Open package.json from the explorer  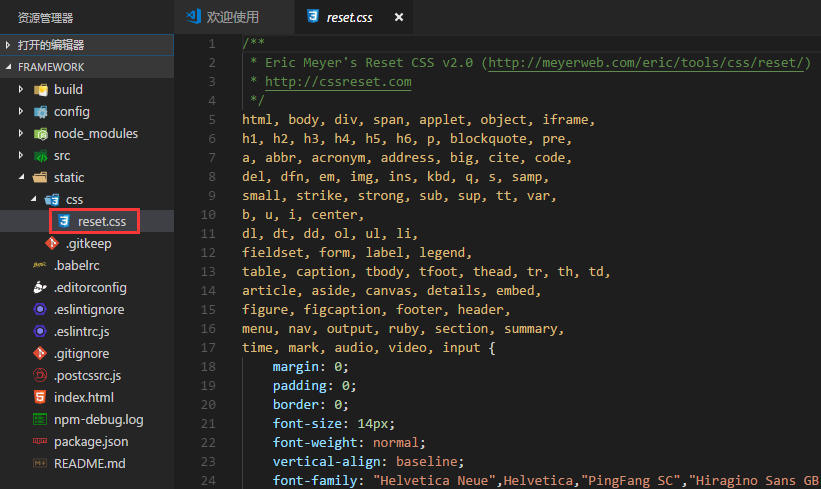91,441
